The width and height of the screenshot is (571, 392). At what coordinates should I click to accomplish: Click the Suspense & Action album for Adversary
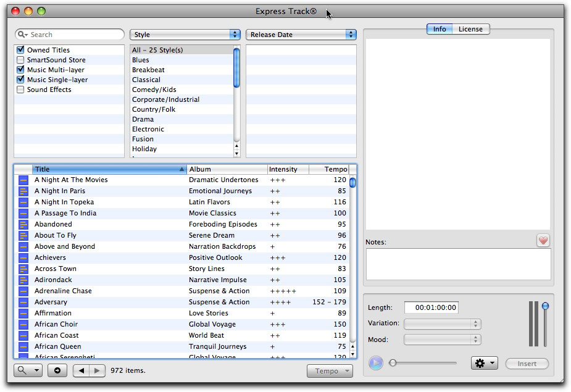219,302
